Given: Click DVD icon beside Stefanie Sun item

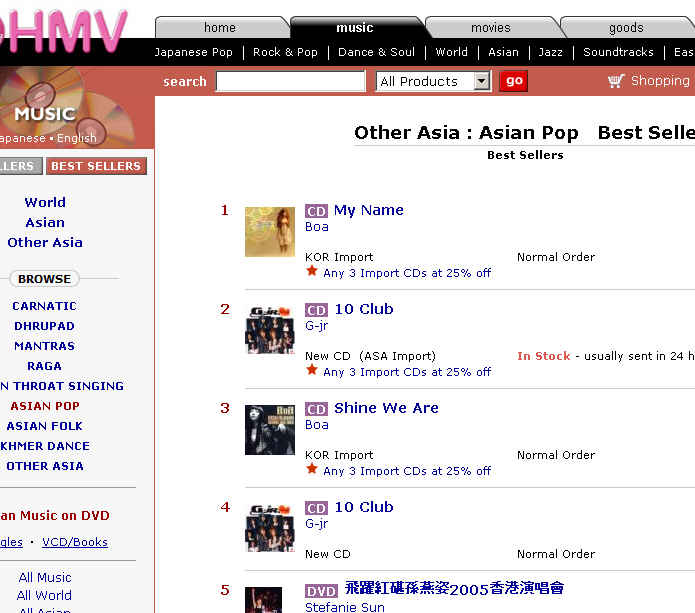Looking at the screenshot, I should tap(321, 591).
